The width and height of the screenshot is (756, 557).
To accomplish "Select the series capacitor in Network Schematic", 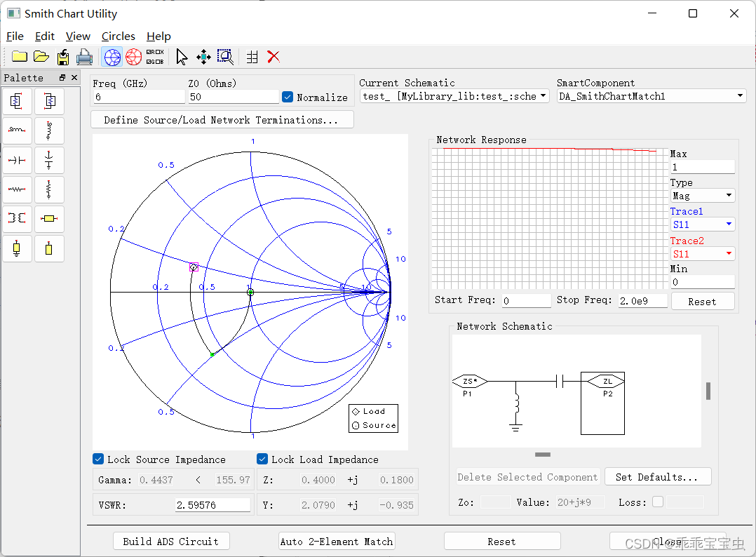I will tap(560, 381).
